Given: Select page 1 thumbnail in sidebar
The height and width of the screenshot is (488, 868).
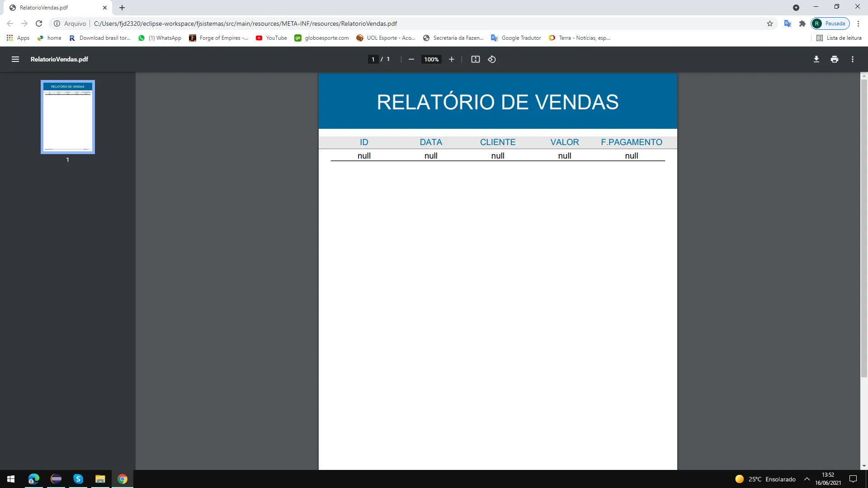Looking at the screenshot, I should click(x=68, y=117).
